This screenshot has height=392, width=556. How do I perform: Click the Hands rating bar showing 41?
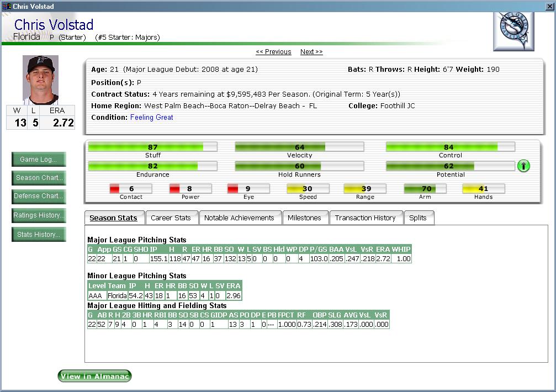tap(484, 189)
